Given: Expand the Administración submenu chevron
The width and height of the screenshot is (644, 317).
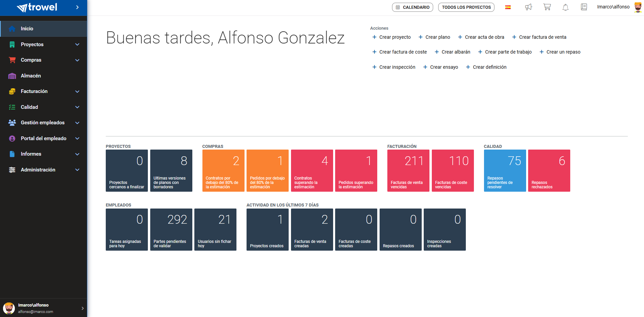Looking at the screenshot, I should point(77,170).
